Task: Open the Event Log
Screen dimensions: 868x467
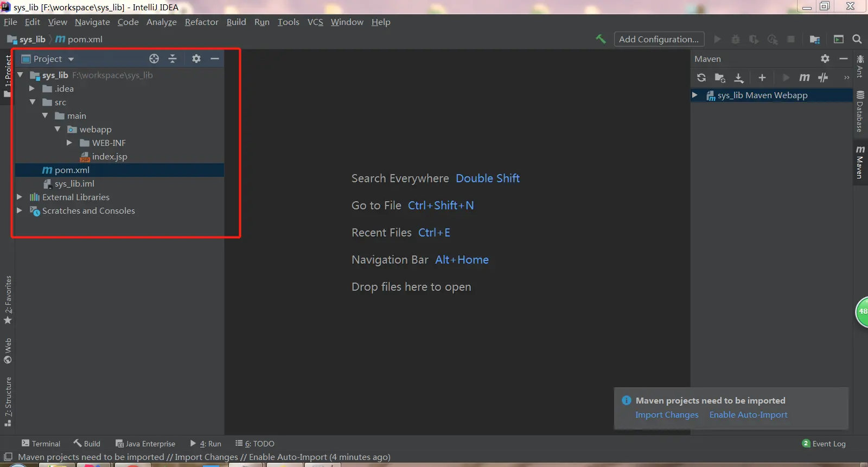Action: [x=824, y=444]
